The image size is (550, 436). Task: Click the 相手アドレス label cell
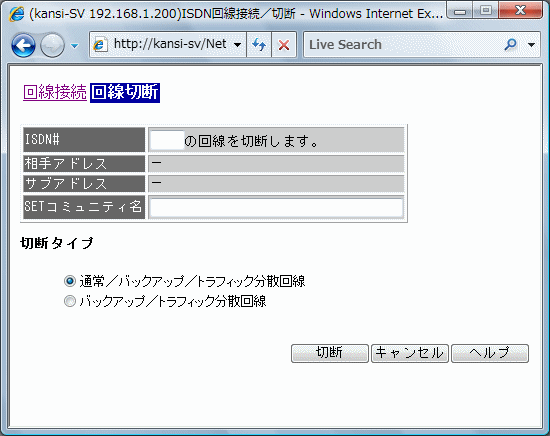pos(84,163)
